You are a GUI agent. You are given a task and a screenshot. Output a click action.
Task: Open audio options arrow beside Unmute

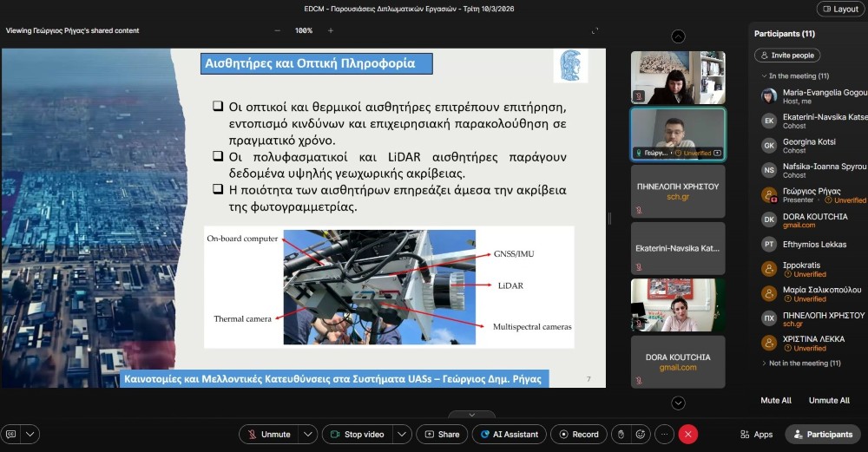(308, 434)
